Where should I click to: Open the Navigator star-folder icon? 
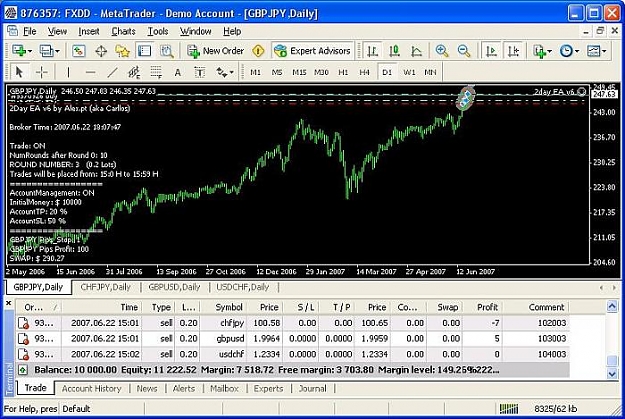pos(122,51)
